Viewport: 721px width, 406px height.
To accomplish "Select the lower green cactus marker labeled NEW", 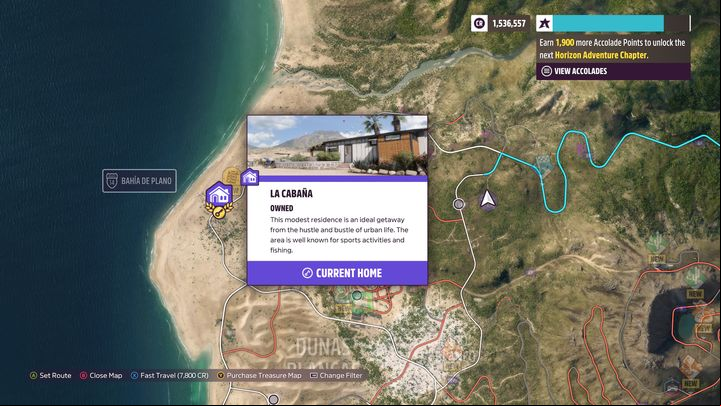I will tap(693, 278).
